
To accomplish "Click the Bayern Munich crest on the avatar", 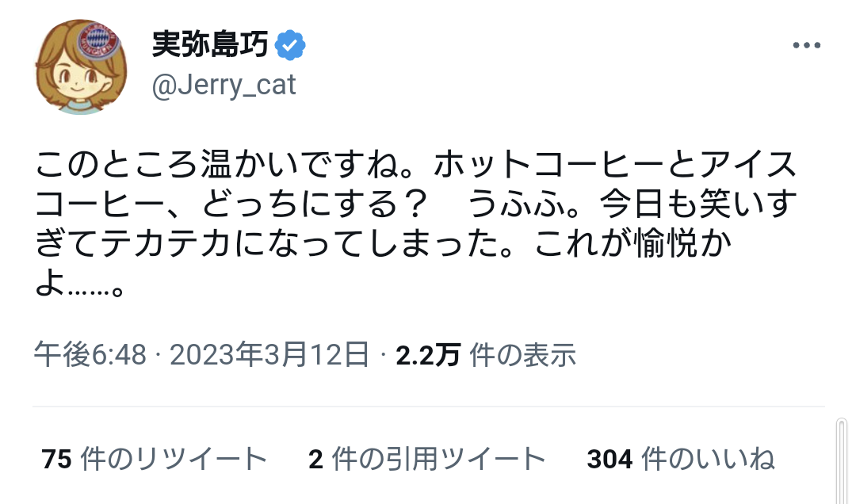I will [99, 39].
